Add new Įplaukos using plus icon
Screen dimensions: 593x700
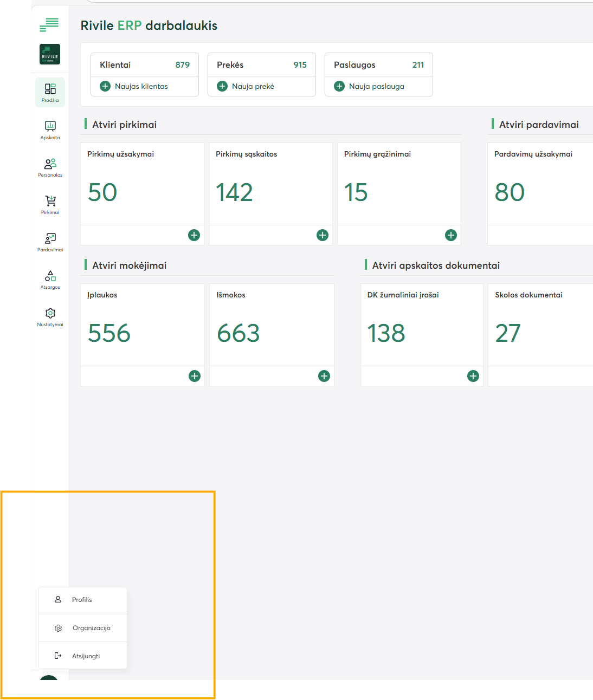(195, 376)
